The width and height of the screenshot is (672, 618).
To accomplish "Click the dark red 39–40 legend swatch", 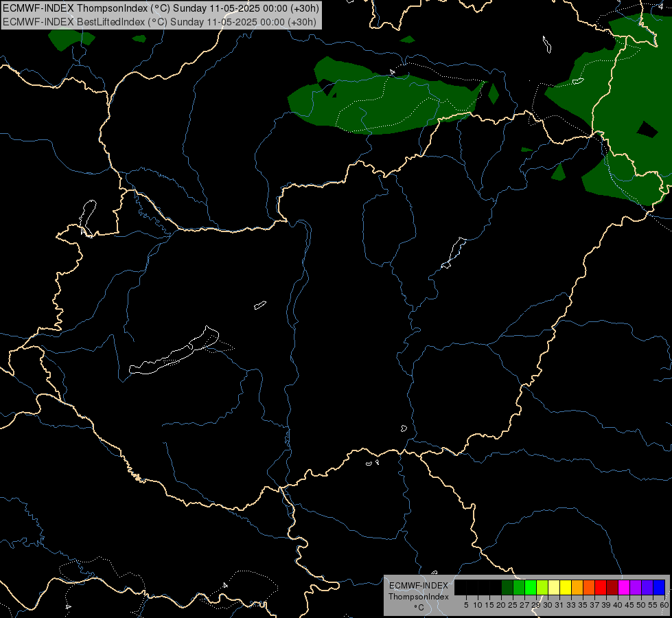I will 612,587.
